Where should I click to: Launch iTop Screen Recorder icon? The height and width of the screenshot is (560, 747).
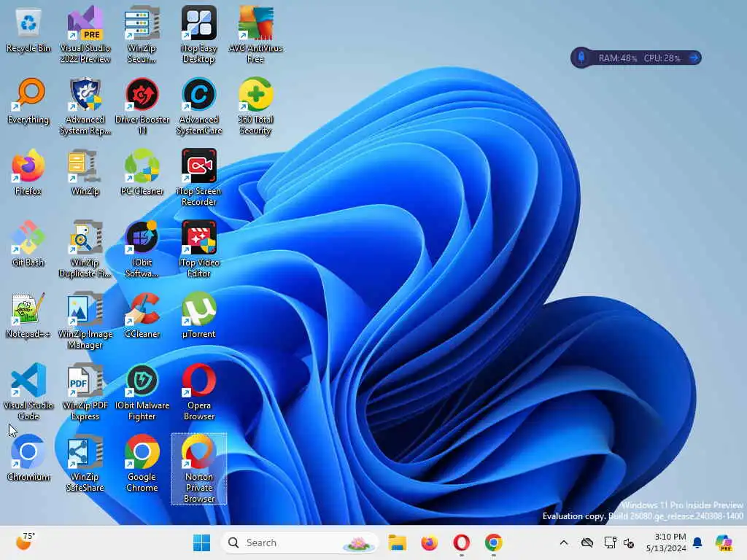tap(198, 178)
